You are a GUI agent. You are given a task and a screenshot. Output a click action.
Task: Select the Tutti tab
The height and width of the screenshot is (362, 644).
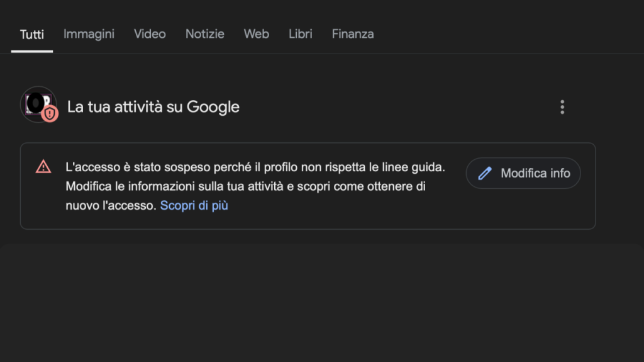(x=32, y=35)
